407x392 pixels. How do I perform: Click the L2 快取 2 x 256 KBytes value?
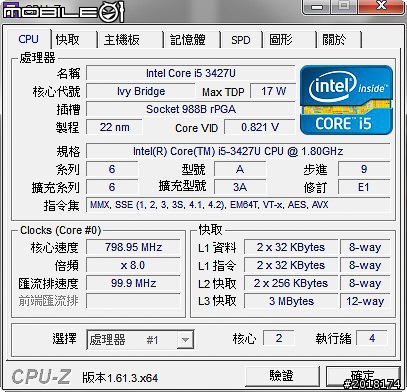[x=291, y=283]
